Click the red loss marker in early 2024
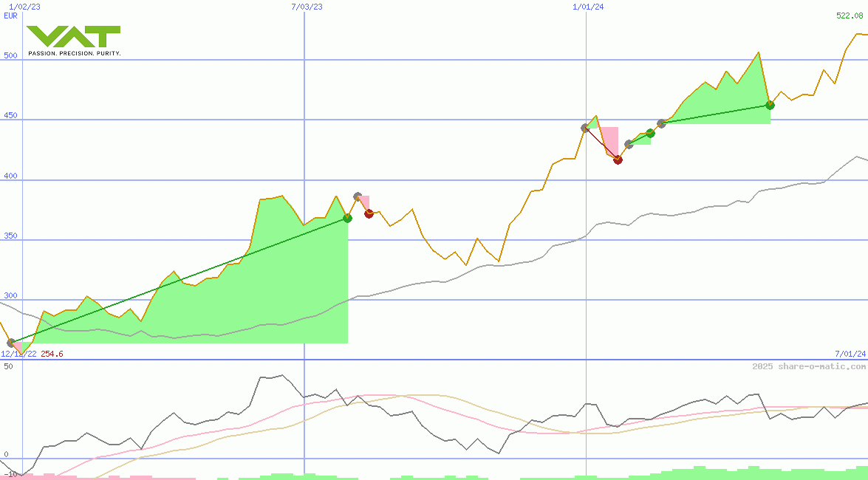This screenshot has height=480, width=868. point(618,160)
